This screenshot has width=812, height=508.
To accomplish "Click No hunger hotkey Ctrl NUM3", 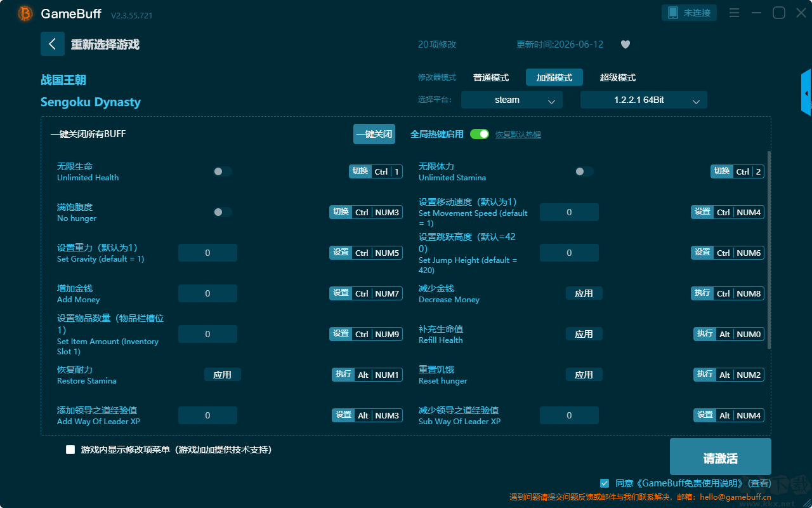I will point(366,212).
